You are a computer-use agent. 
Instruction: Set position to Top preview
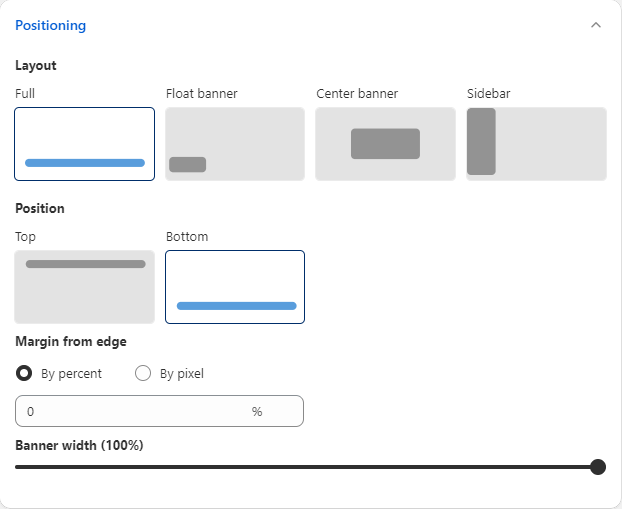tap(85, 287)
